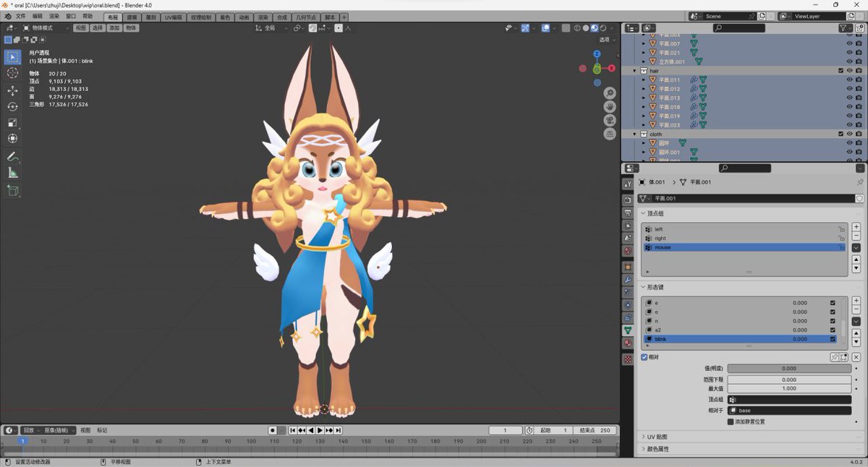Viewport: 868px width, 467px height.
Task: Open the Object Data properties tab
Action: coord(628,330)
